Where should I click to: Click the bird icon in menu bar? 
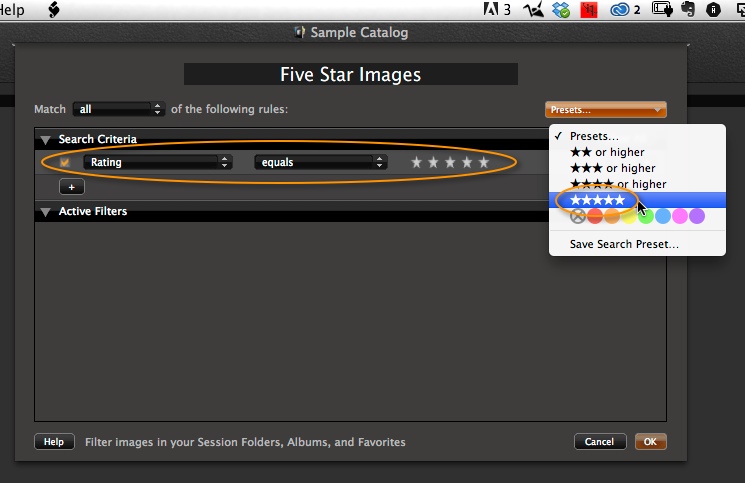pyautogui.click(x=533, y=9)
